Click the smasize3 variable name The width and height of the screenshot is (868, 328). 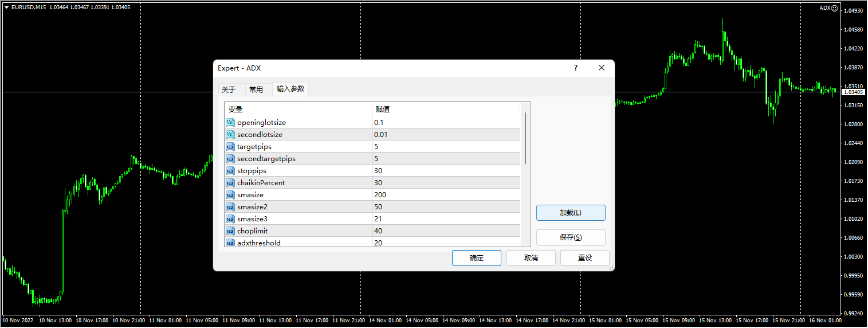point(252,219)
